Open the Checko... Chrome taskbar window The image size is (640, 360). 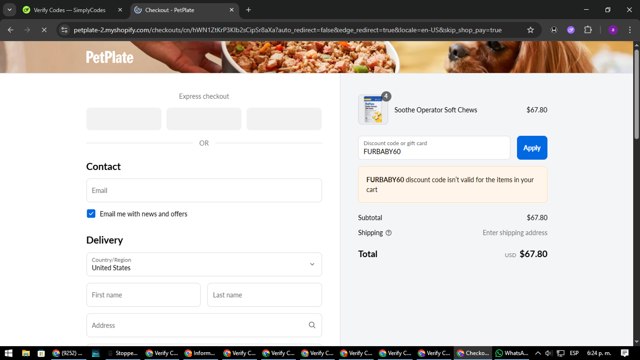(473, 353)
